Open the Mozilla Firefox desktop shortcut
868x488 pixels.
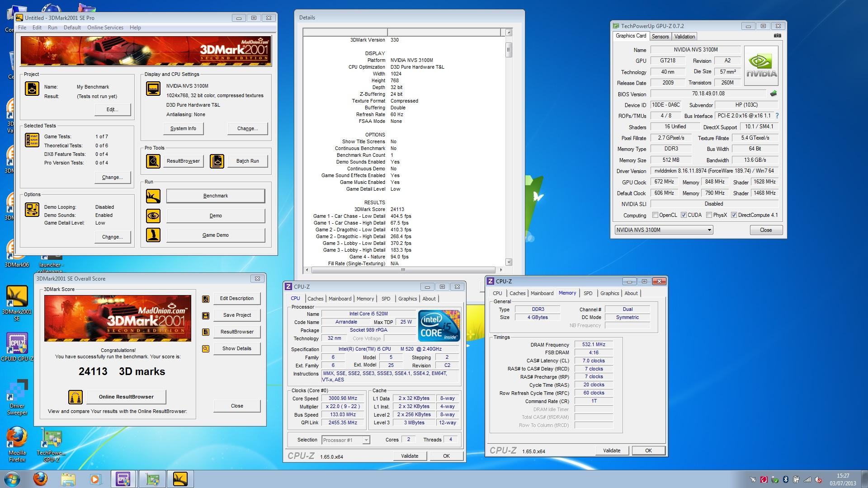(x=17, y=445)
